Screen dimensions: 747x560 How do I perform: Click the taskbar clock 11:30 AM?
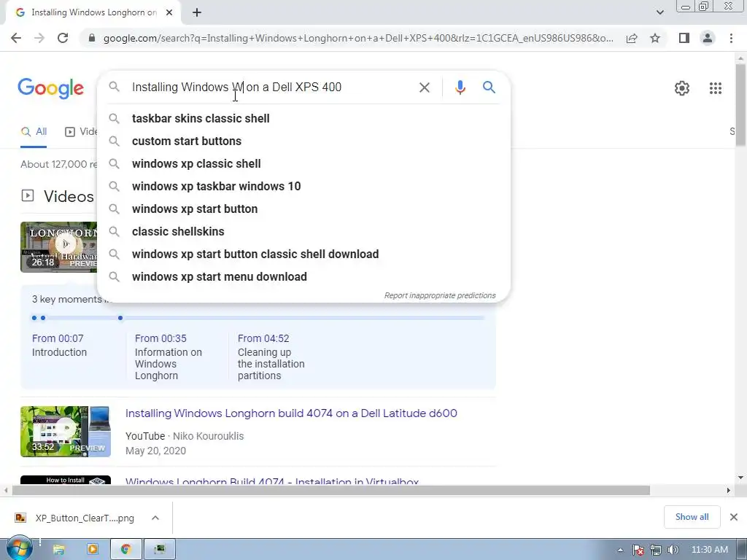[709, 550]
